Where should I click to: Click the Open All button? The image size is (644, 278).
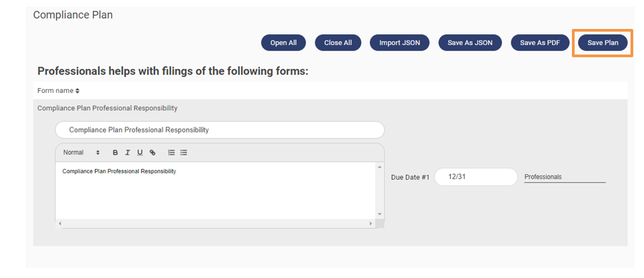(x=283, y=42)
